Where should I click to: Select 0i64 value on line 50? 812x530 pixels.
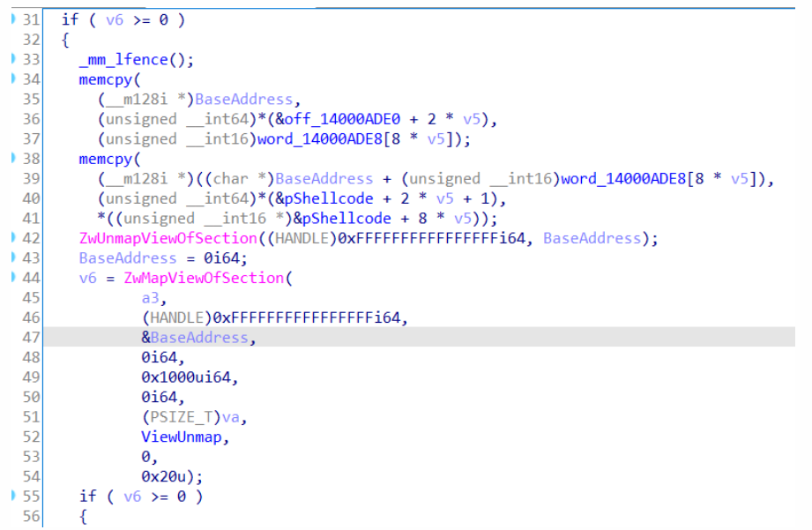coord(159,398)
